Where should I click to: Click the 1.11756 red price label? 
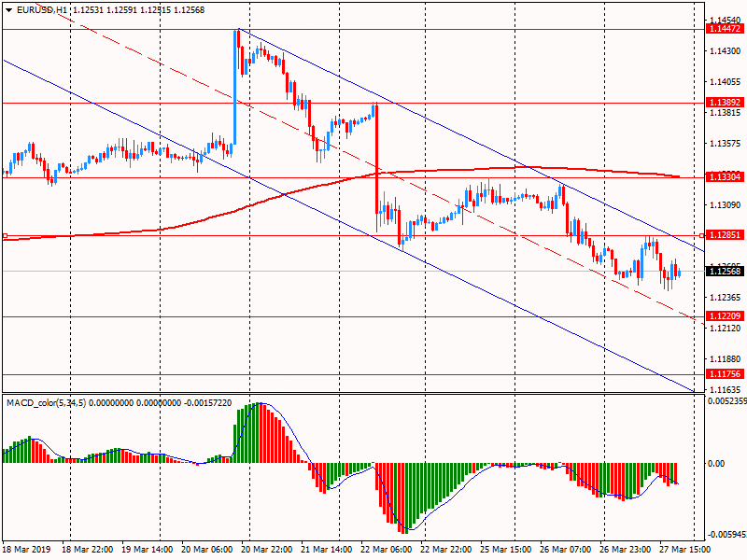[x=726, y=374]
